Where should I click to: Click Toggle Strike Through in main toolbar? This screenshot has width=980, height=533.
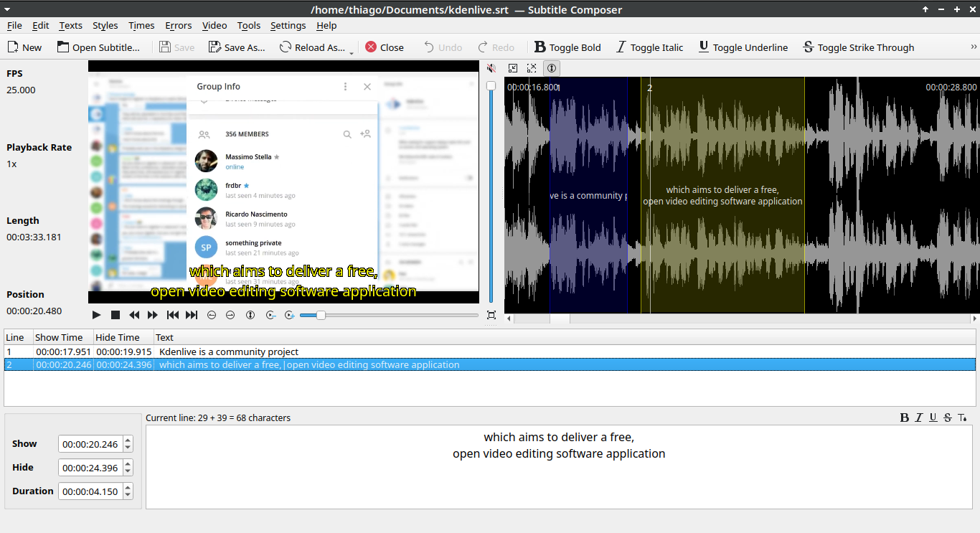(x=859, y=47)
